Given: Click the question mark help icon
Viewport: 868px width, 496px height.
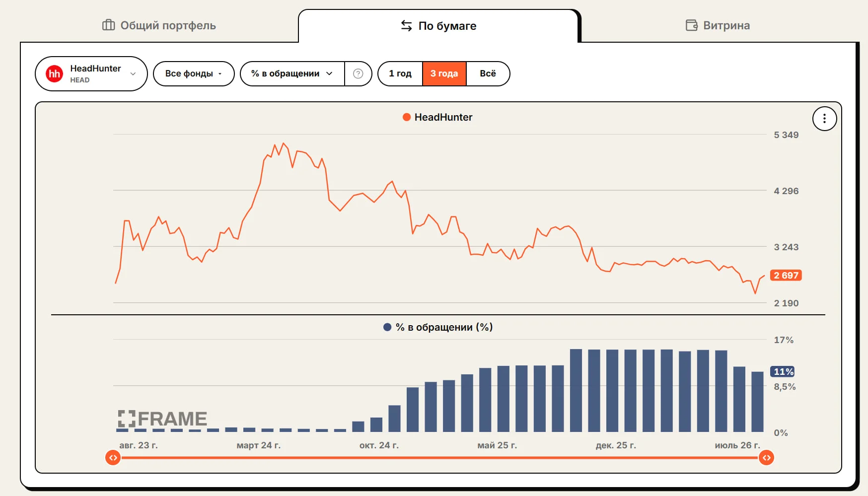Looking at the screenshot, I should (x=358, y=73).
